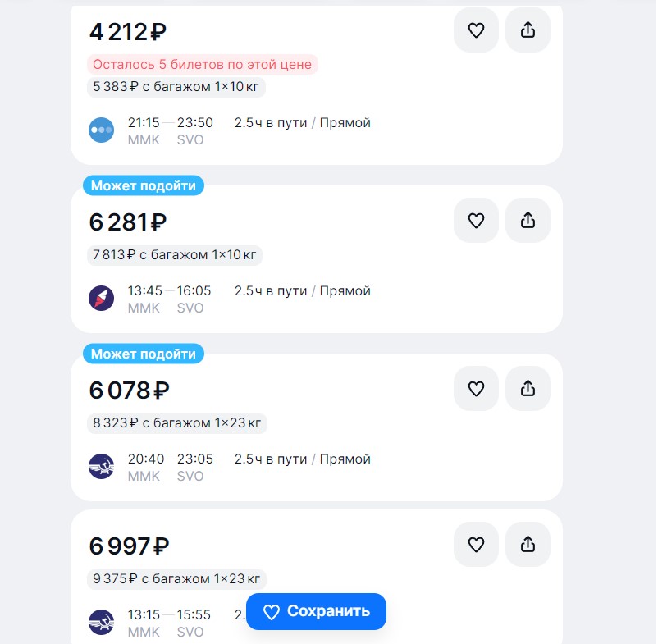
Task: Click the airline logo of the 21:15 flight
Action: (101, 130)
